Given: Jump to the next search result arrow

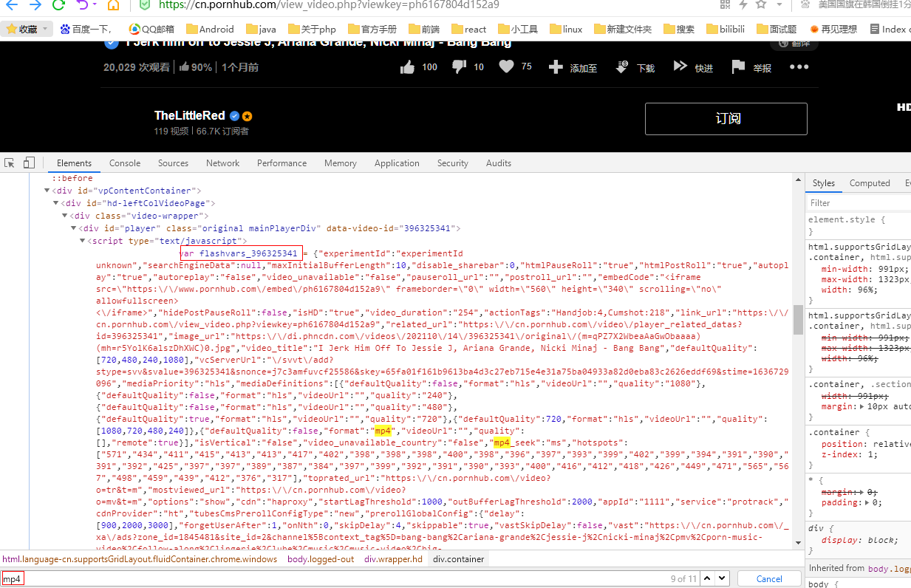Looking at the screenshot, I should tap(721, 578).
